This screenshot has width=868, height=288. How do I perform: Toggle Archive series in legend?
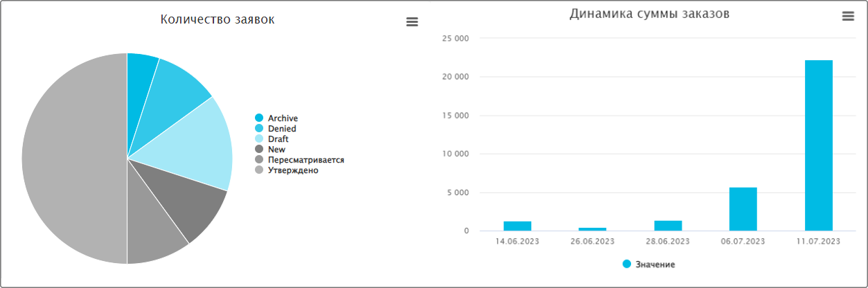(283, 118)
